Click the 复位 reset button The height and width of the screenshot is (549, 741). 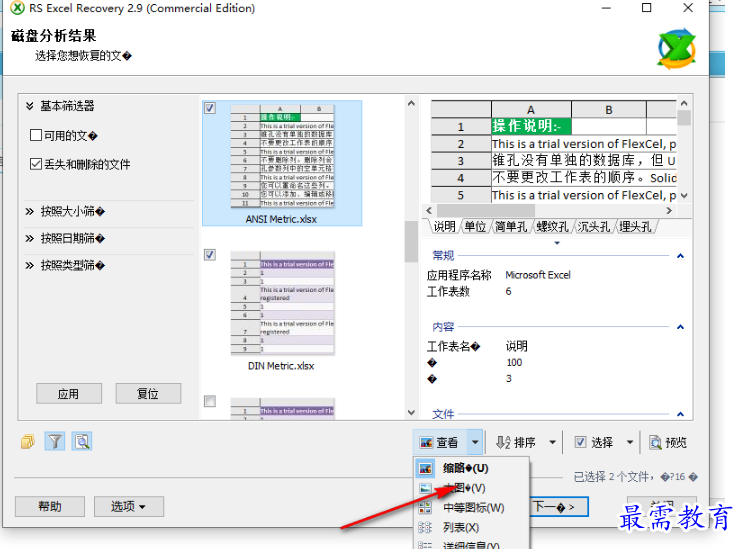148,394
